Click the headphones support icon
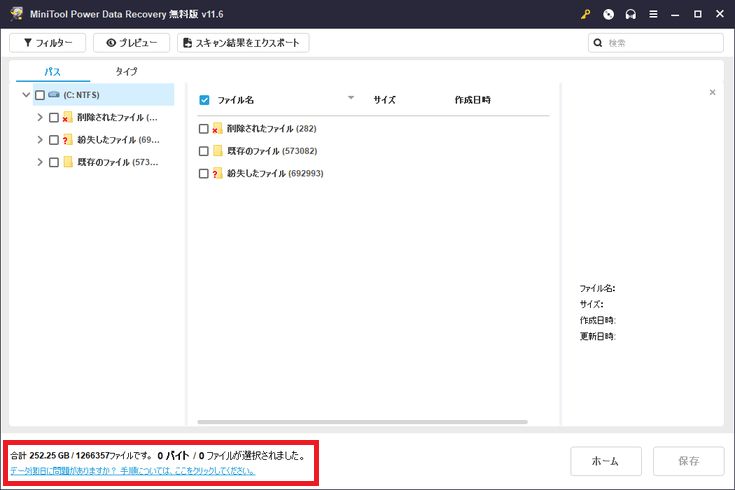This screenshot has width=735, height=490. pyautogui.click(x=630, y=15)
